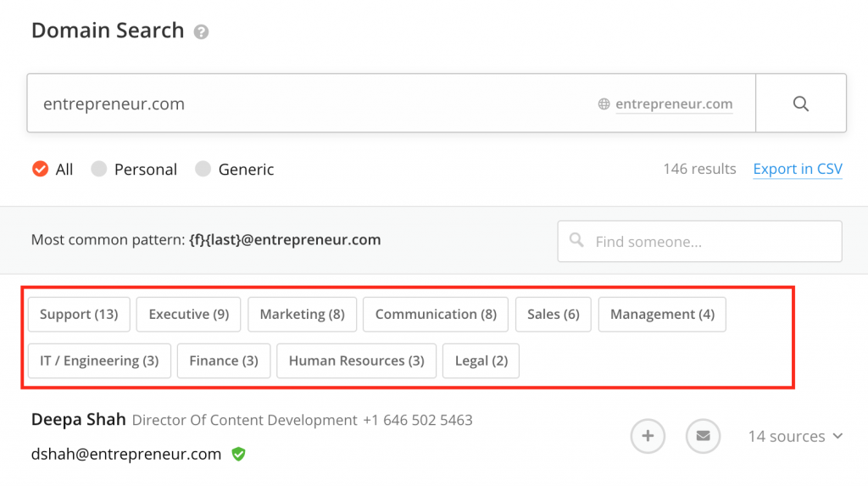The image size is (868, 486).
Task: Filter by Communication (8) department
Action: [x=436, y=314]
